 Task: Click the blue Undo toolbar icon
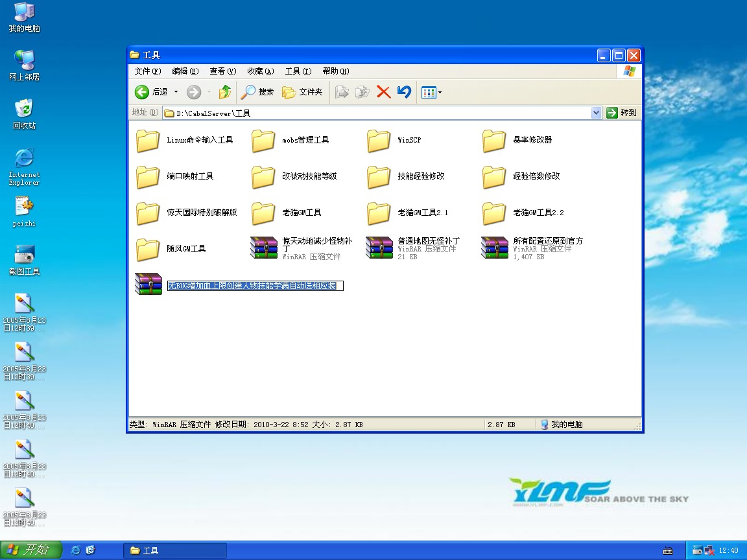click(404, 92)
